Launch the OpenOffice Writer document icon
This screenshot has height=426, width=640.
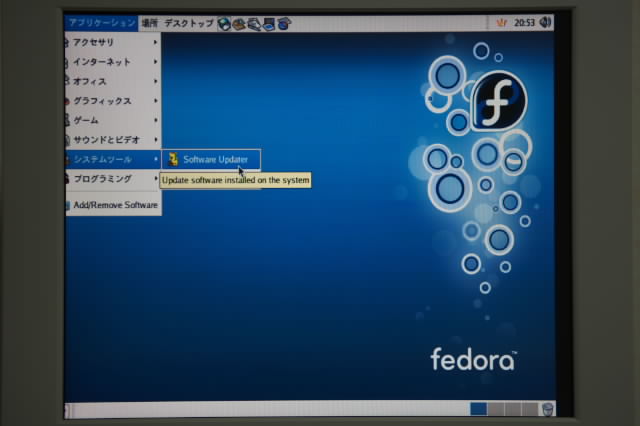pyautogui.click(x=254, y=24)
